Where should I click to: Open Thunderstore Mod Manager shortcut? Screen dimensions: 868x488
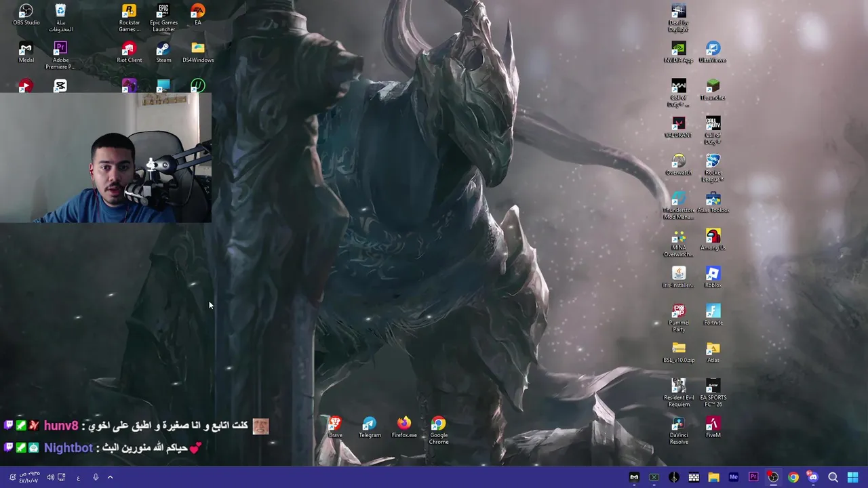(678, 205)
